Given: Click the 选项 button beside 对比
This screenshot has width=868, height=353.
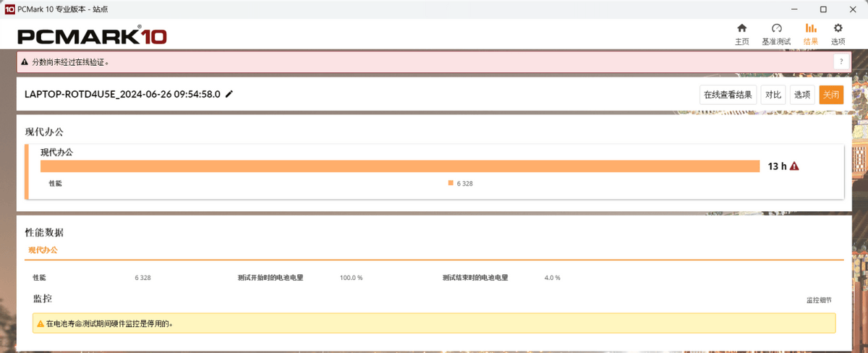Looking at the screenshot, I should (802, 95).
